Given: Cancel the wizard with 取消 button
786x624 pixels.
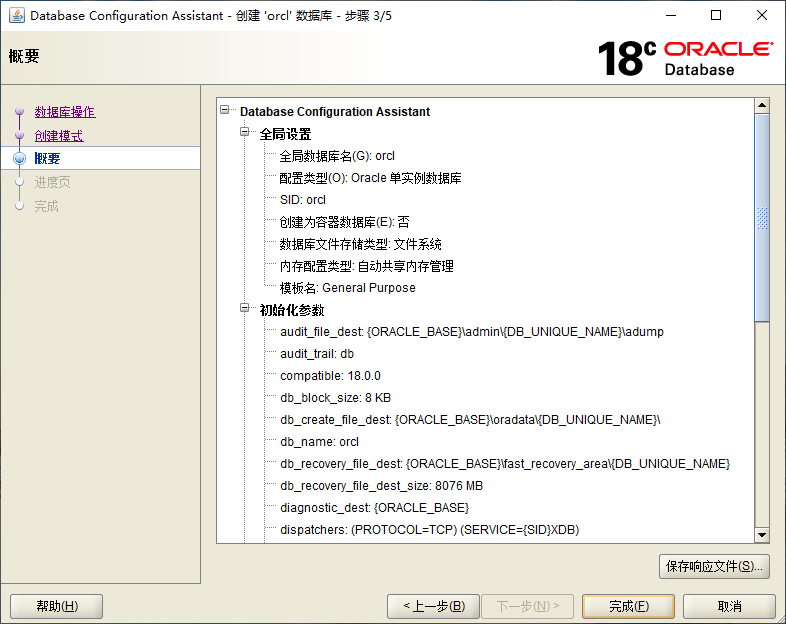Looking at the screenshot, I should point(729,606).
